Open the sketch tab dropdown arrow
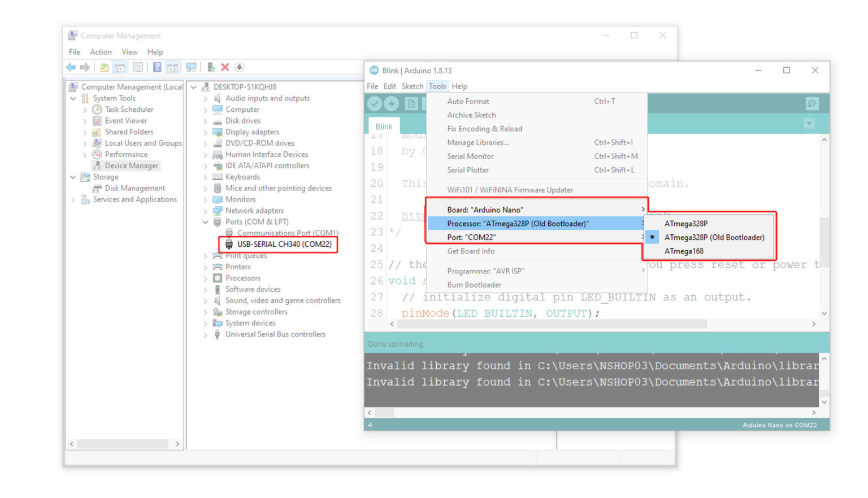 pos(809,124)
